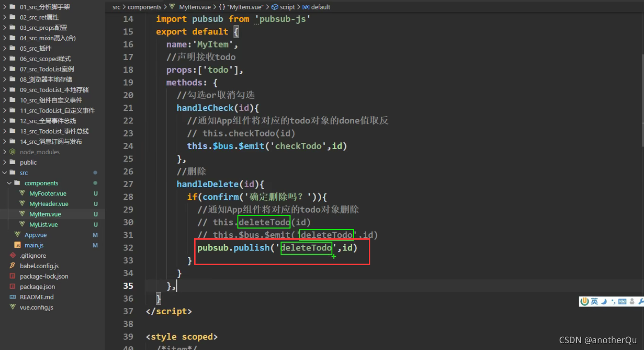Open MyFooter.vue file

pos(48,194)
